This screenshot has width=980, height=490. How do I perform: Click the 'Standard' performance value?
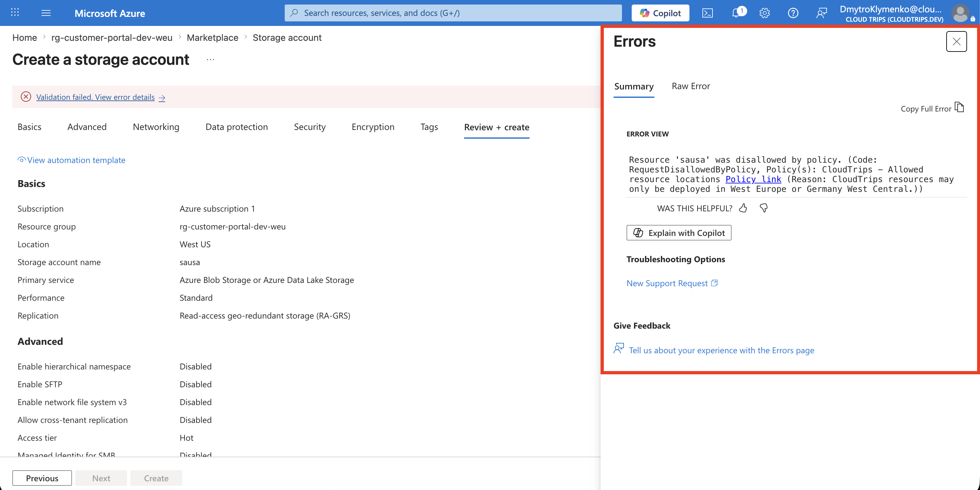tap(196, 297)
